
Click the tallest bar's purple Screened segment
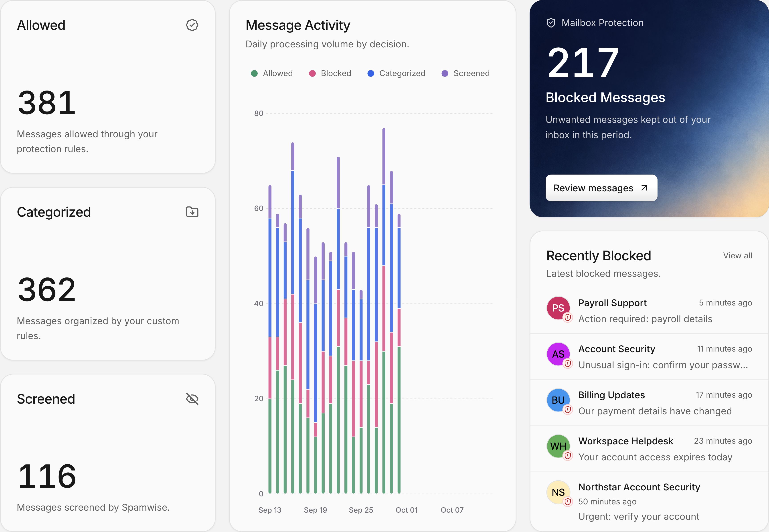pyautogui.click(x=384, y=156)
